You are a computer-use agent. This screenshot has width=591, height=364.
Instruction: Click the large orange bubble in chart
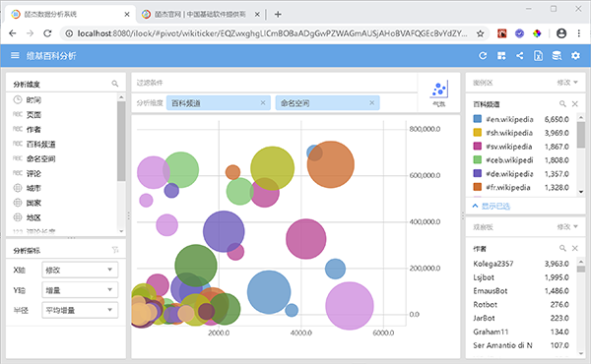pyautogui.click(x=331, y=164)
